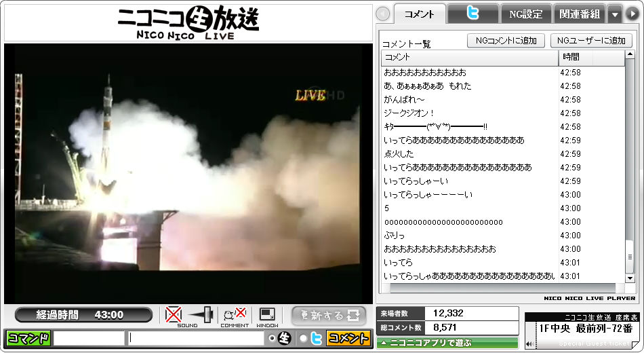
Task: Open the window mode icon
Action: click(x=267, y=314)
